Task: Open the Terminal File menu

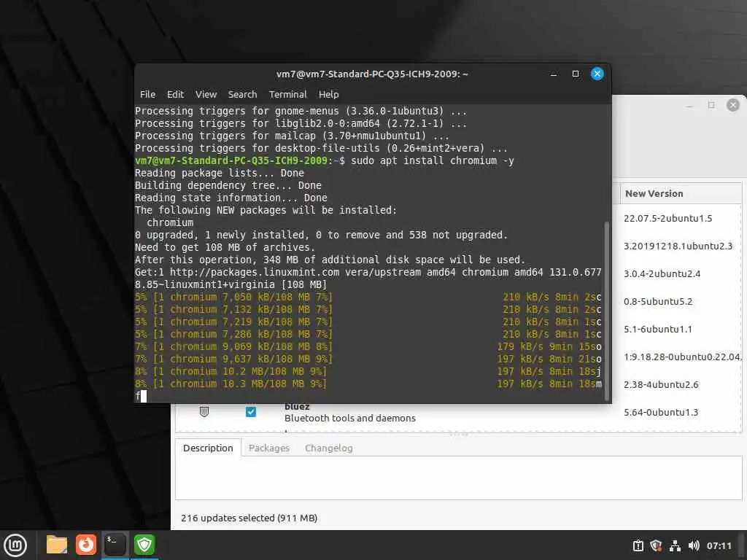Action: pos(147,94)
